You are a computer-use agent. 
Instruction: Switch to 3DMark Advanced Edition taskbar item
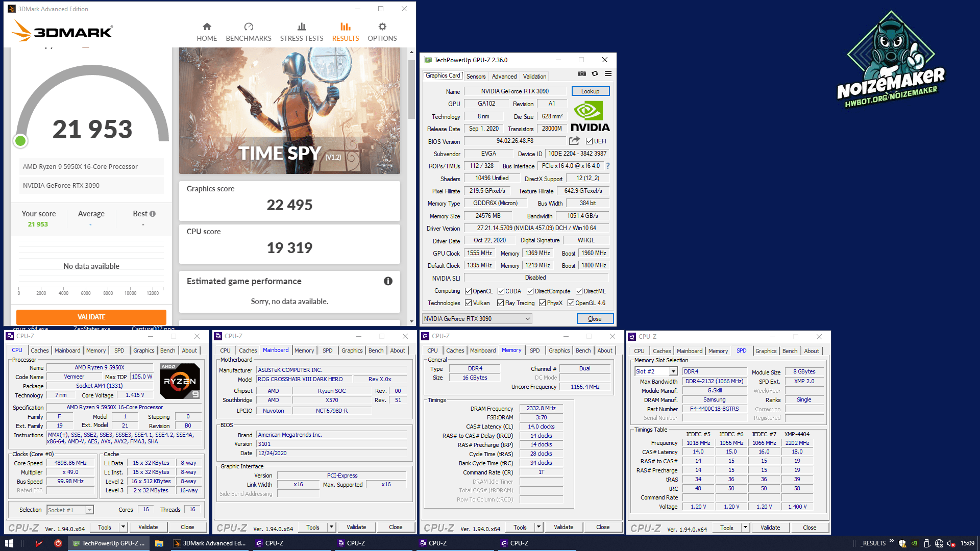[210, 543]
